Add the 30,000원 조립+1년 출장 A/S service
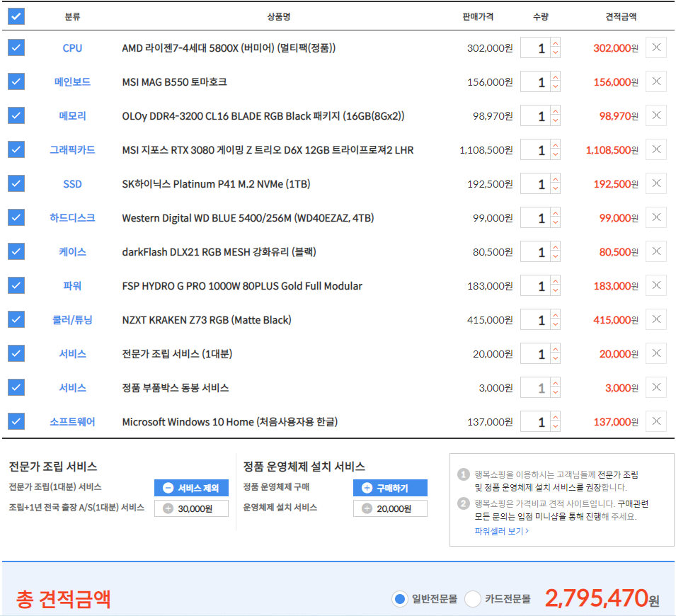The height and width of the screenshot is (616, 676). pyautogui.click(x=191, y=508)
